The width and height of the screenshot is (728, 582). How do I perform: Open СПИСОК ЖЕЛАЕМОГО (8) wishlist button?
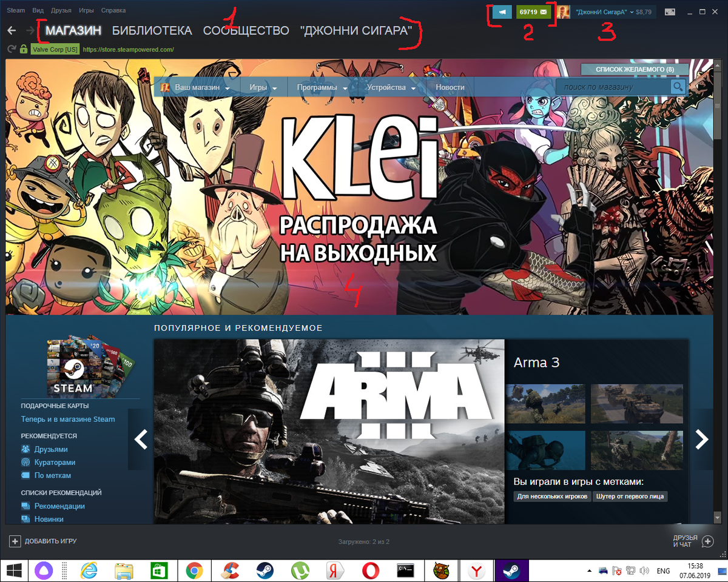635,70
